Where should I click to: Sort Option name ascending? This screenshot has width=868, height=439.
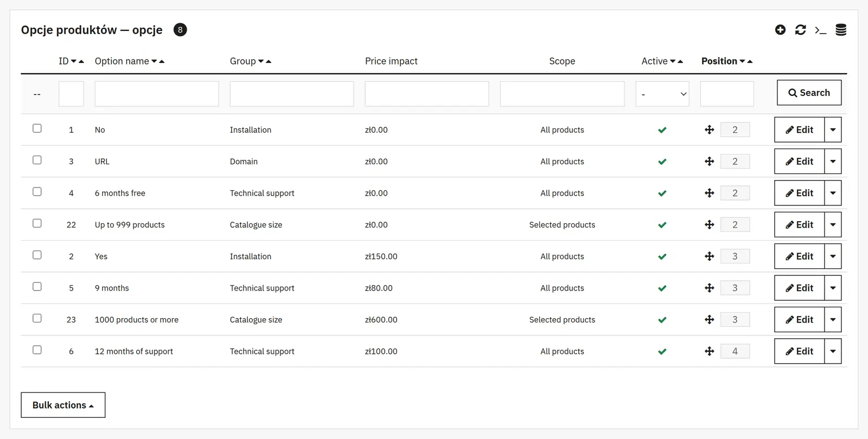(x=162, y=61)
